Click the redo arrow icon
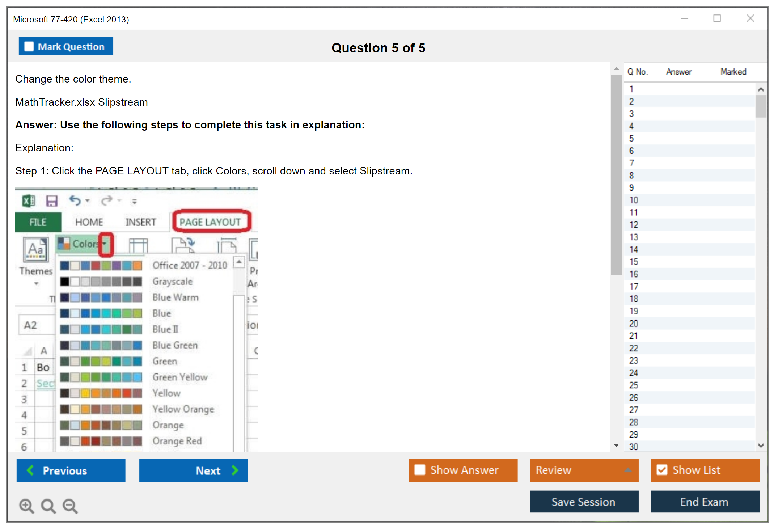This screenshot has height=532, width=778. (x=106, y=200)
